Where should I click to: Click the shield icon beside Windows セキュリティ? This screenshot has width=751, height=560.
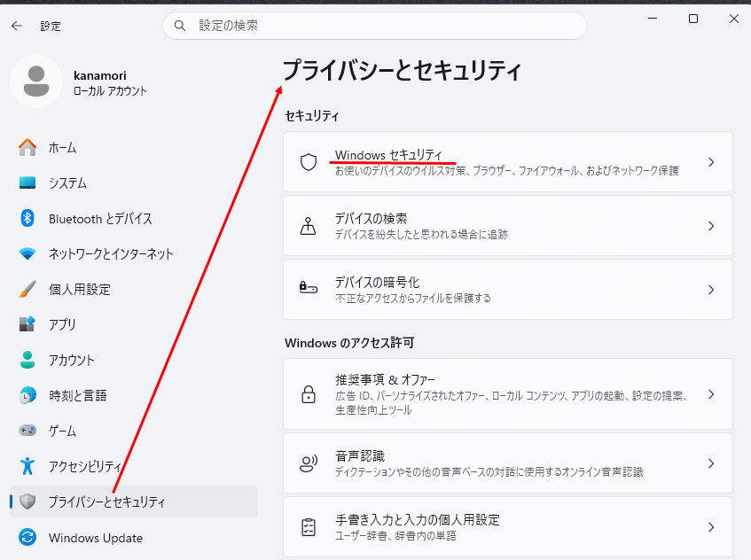(x=309, y=162)
